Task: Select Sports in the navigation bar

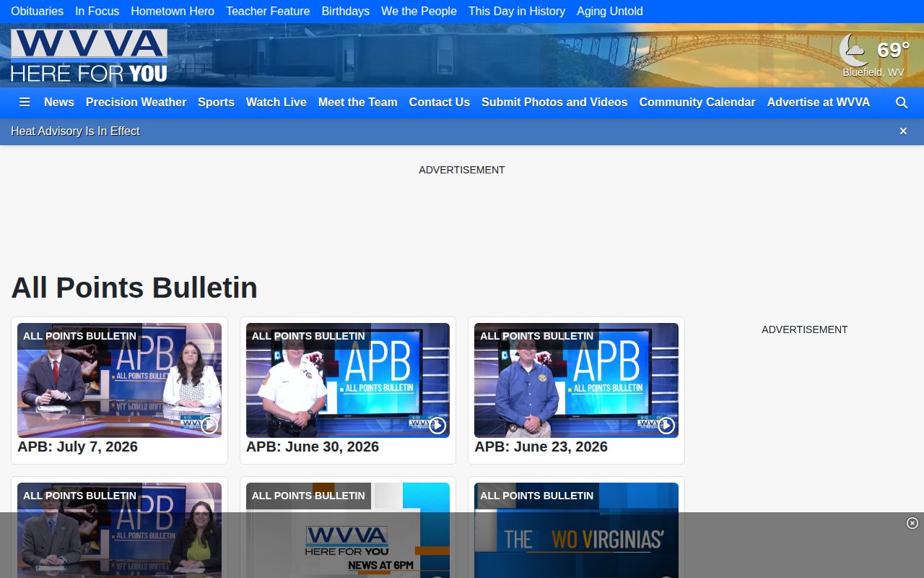Action: click(x=216, y=103)
